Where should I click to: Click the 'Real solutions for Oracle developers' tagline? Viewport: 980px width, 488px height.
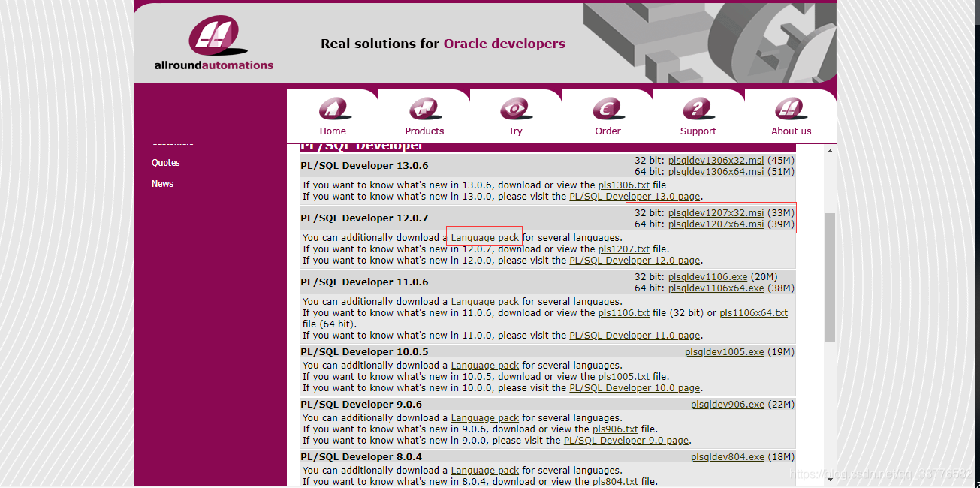click(443, 44)
